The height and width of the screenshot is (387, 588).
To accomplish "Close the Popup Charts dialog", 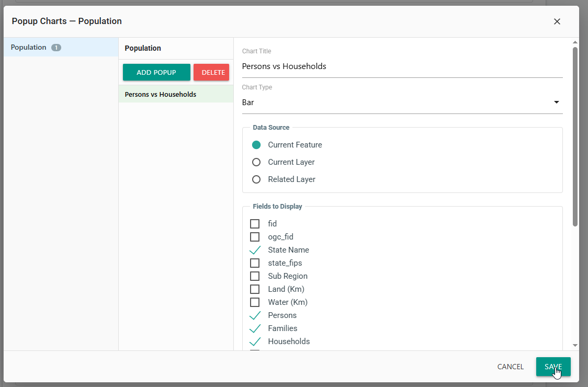I will [x=557, y=21].
